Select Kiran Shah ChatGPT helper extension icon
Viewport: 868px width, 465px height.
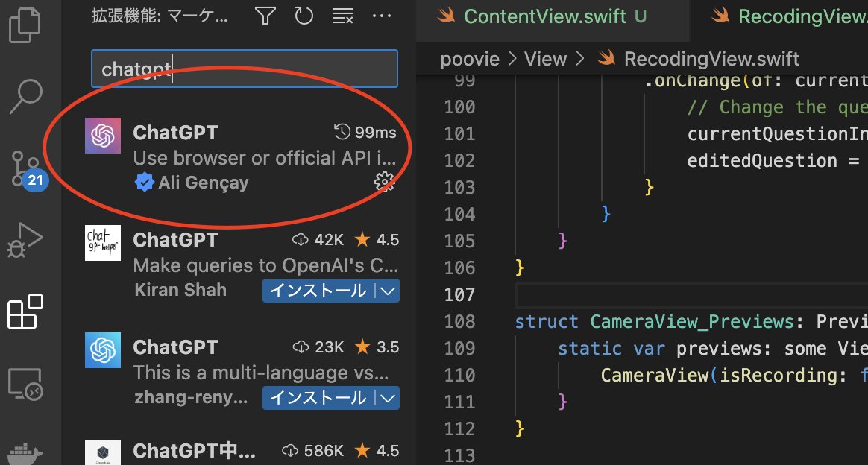102,243
